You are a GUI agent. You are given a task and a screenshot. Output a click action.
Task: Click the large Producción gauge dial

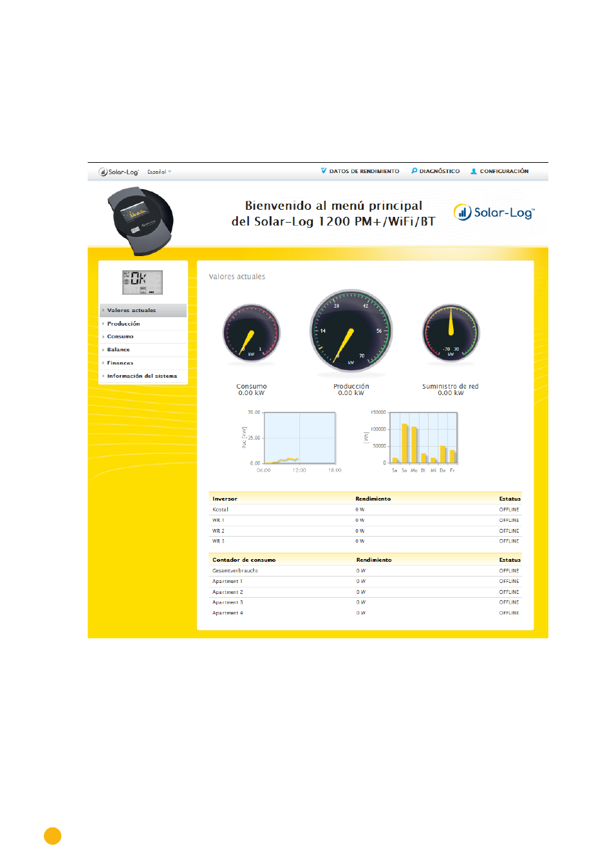[x=351, y=331]
